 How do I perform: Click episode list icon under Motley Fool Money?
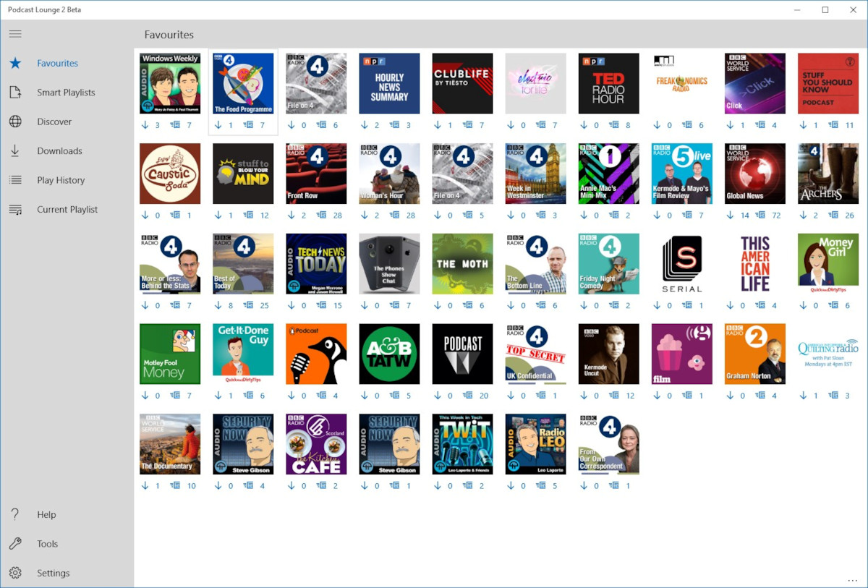175,396
